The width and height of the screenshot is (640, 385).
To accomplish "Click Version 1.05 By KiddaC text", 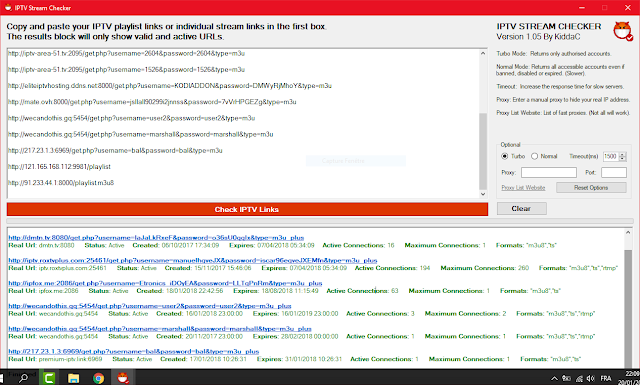I will pyautogui.click(x=538, y=37).
